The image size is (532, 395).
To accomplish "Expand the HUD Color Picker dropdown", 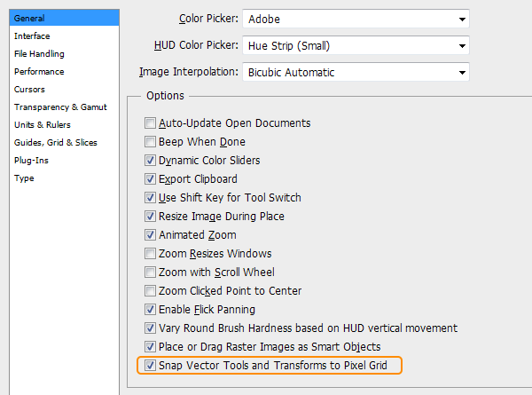I will click(356, 45).
